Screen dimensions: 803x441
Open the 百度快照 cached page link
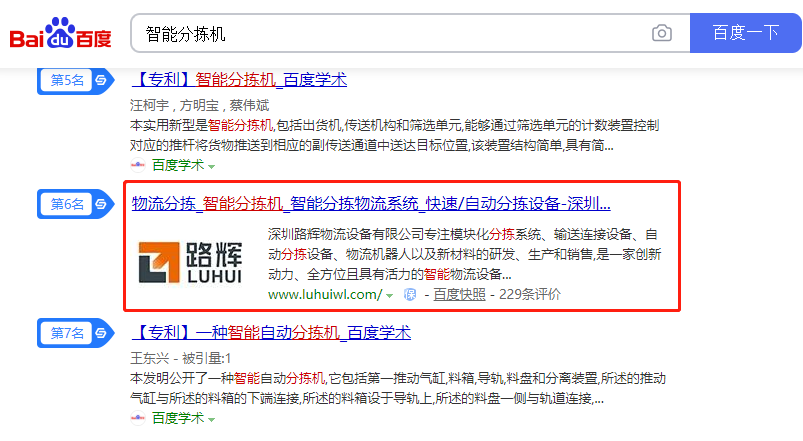tap(459, 294)
